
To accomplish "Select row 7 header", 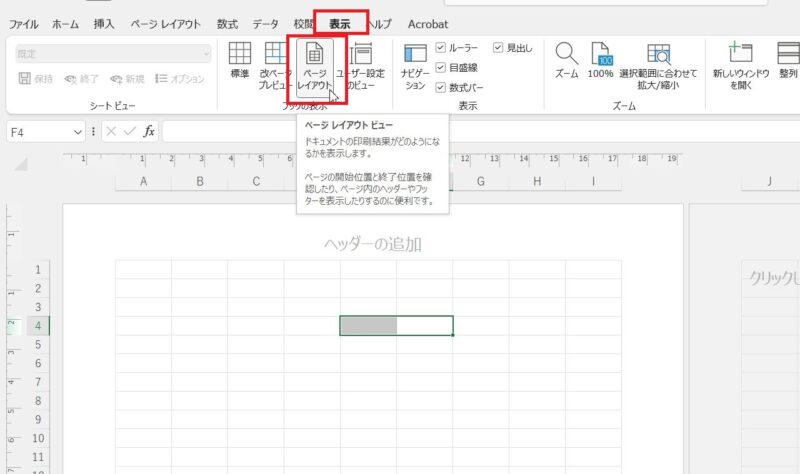I will pos(38,382).
